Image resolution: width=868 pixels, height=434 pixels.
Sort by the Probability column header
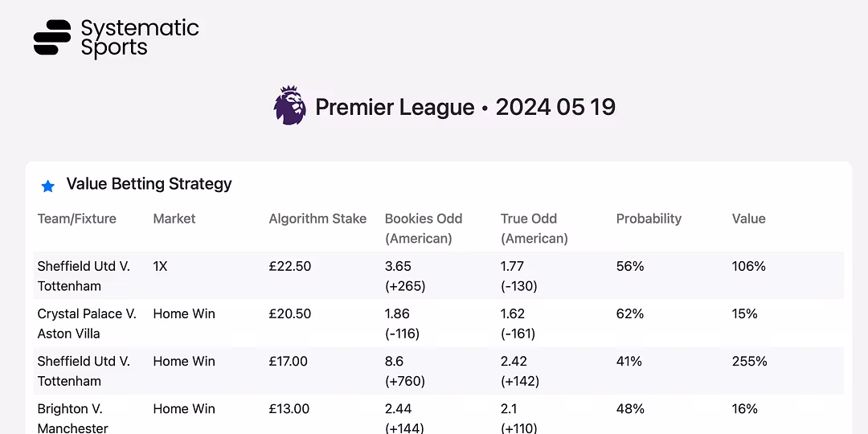[x=649, y=219]
